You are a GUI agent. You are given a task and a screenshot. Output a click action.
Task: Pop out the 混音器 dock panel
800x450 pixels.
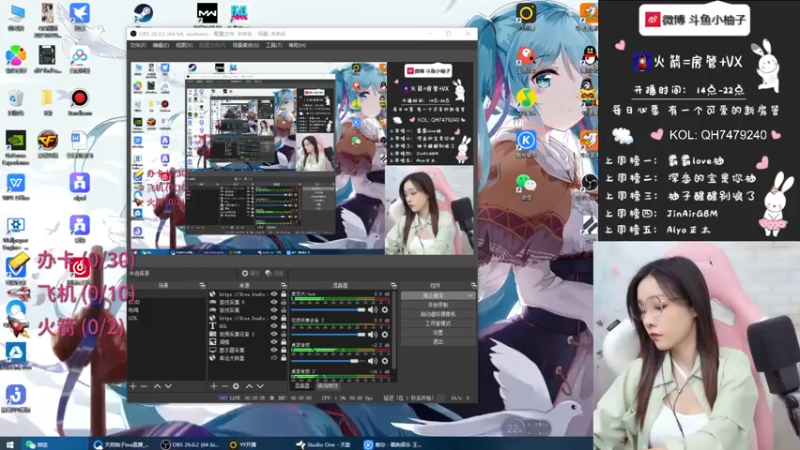coord(393,285)
